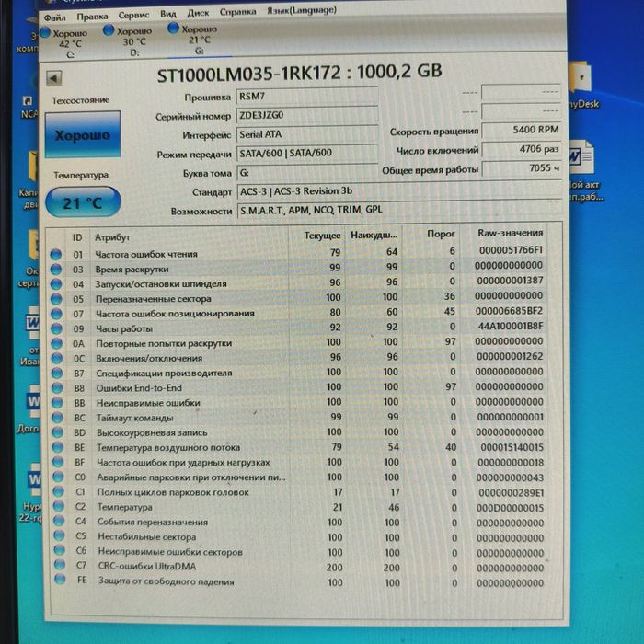Click the previous disk arrow button
The height and width of the screenshot is (644, 644).
[53, 78]
